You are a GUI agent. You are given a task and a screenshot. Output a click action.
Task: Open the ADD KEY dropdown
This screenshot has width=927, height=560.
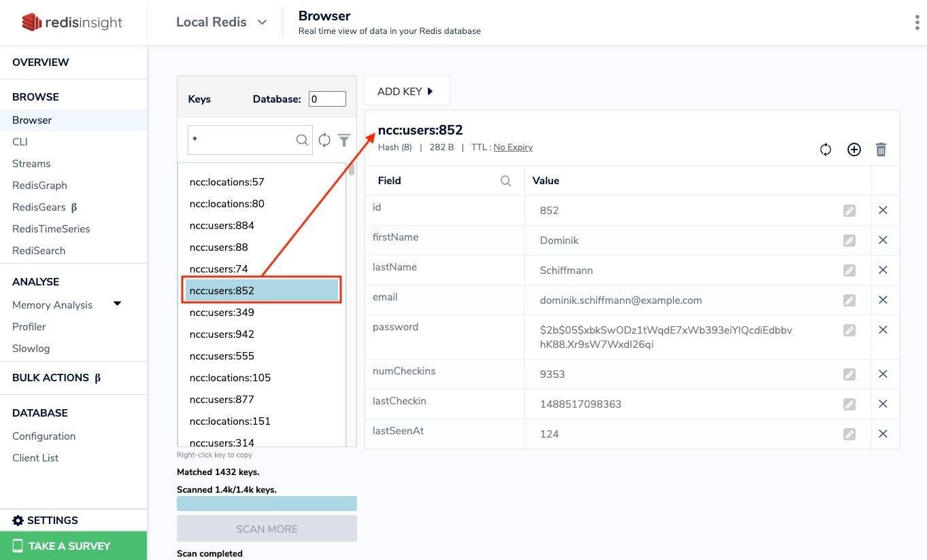coord(407,91)
